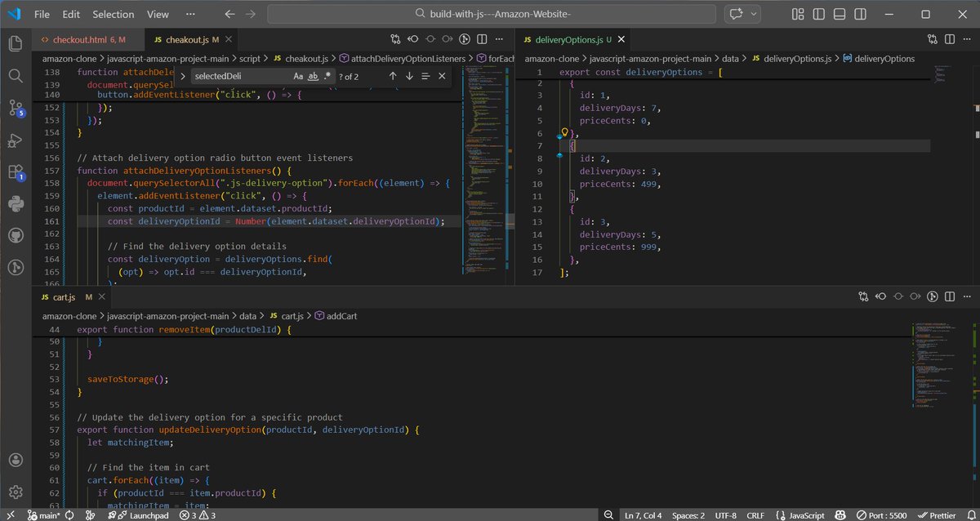Toggle Use Regular Expression in find widget
Image resolution: width=980 pixels, height=521 pixels.
327,76
